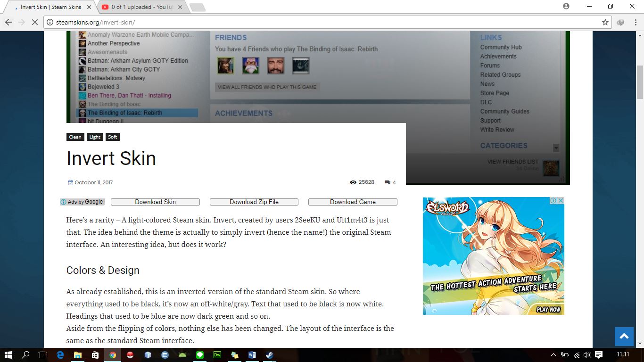
Task: Click the Download Zip File button
Action: pyautogui.click(x=254, y=202)
